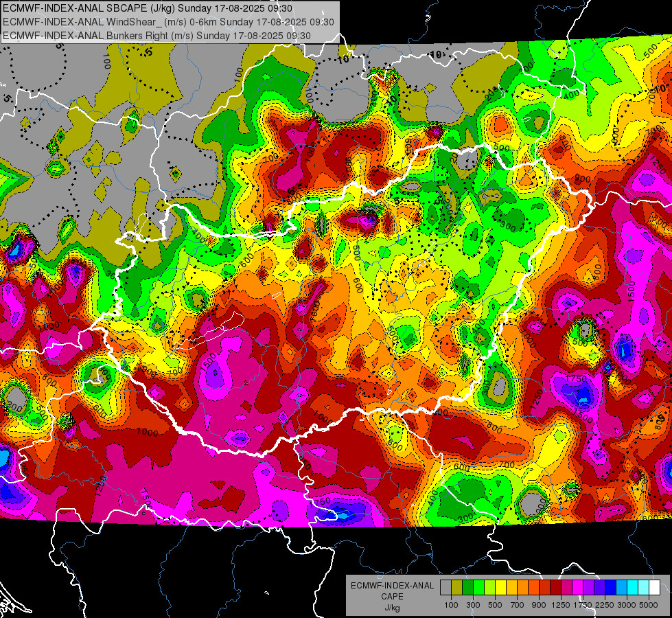Viewport: 672px width, 618px height.
Task: Click the SBCAPE (J/kg) title line
Action: click(148, 8)
